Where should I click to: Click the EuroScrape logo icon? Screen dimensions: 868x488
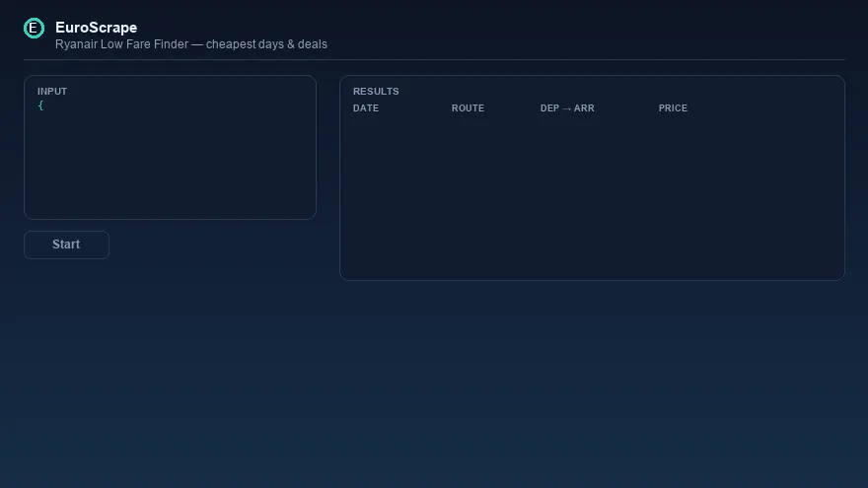coord(34,29)
